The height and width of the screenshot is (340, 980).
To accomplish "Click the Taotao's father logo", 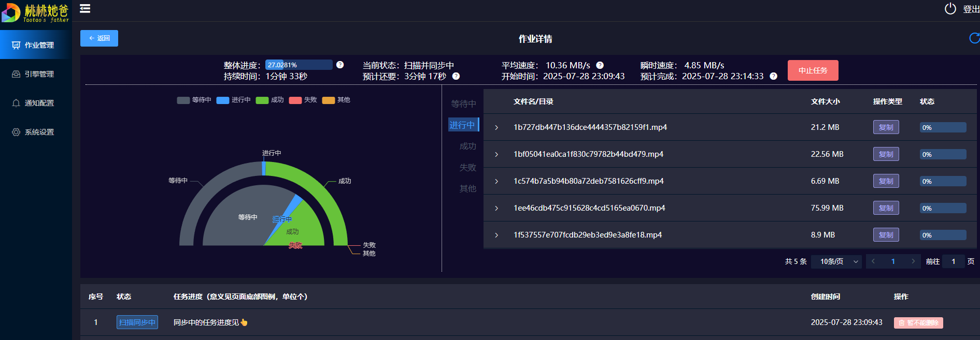I will tap(35, 12).
